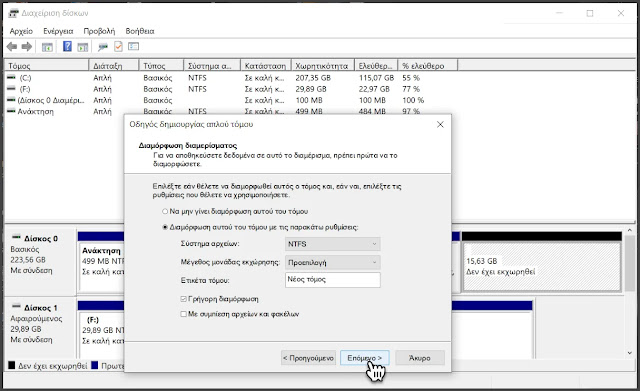Image resolution: width=640 pixels, height=391 pixels.
Task: Toggle the 'Γρήγορη διαμόρφωση' checkbox
Action: pos(183,299)
